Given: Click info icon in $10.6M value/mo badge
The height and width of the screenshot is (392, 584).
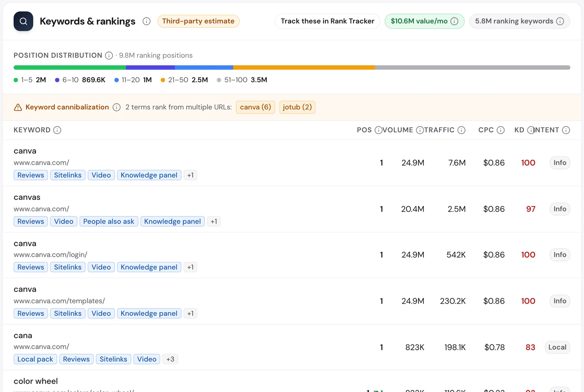Looking at the screenshot, I should pos(455,21).
